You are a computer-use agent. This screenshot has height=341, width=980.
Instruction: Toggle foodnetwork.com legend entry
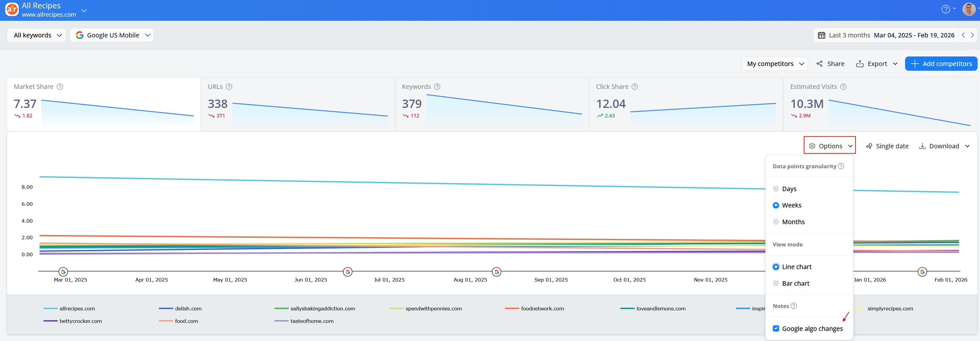pos(534,309)
